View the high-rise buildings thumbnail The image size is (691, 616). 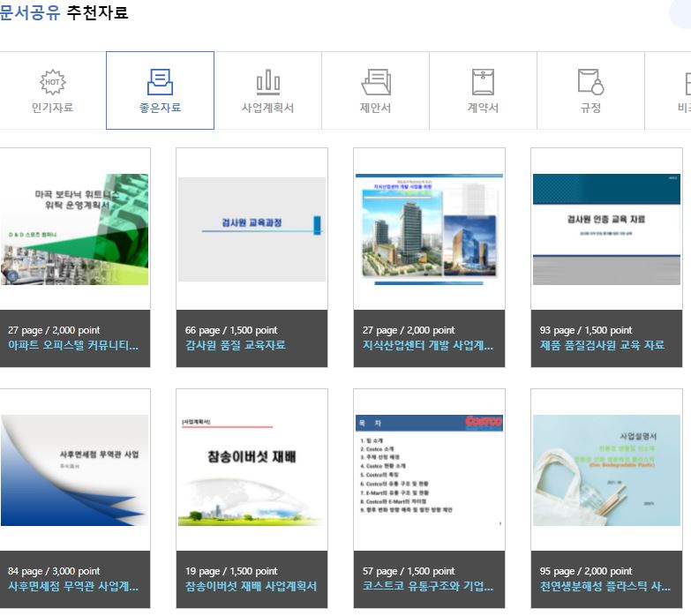429,229
